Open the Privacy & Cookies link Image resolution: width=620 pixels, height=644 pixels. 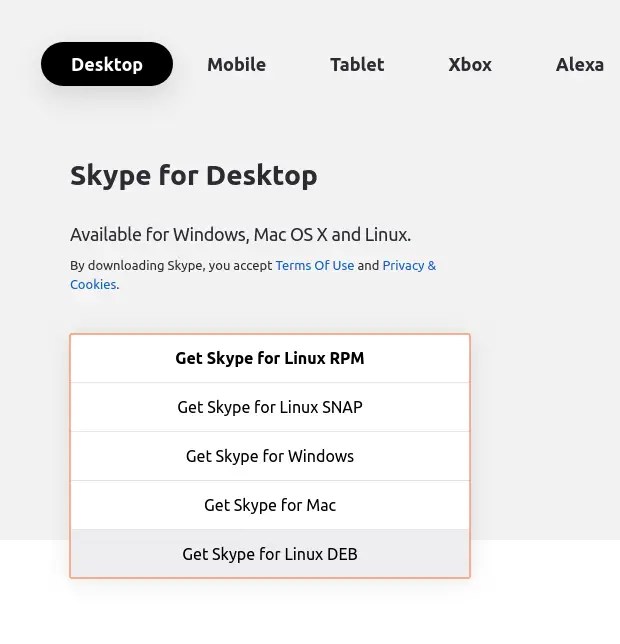(x=409, y=266)
